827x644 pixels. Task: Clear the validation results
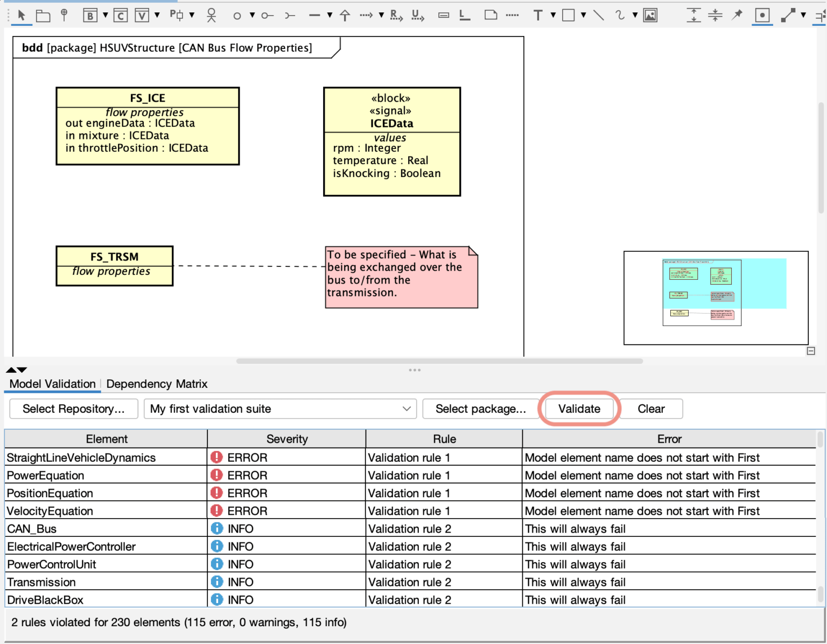650,409
